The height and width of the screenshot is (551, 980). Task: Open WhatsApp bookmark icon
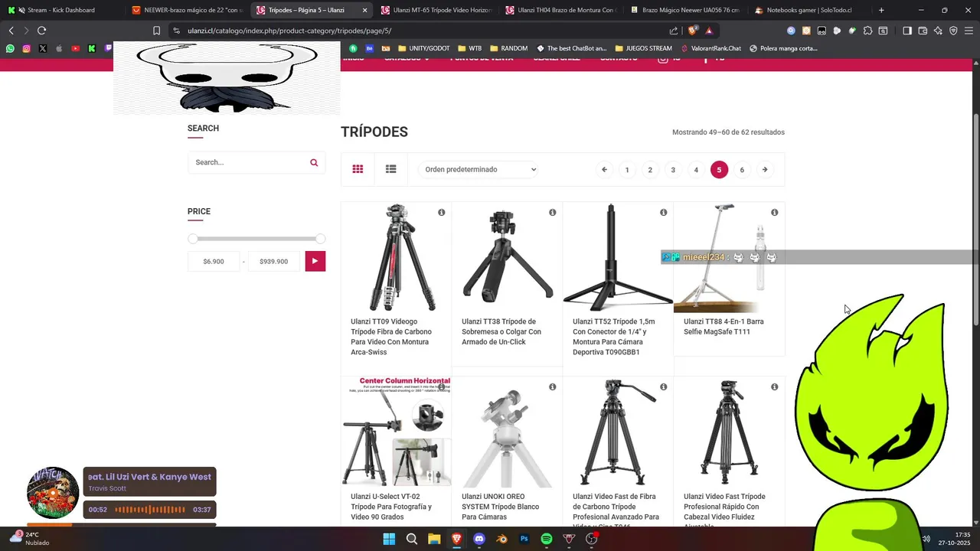(10, 48)
